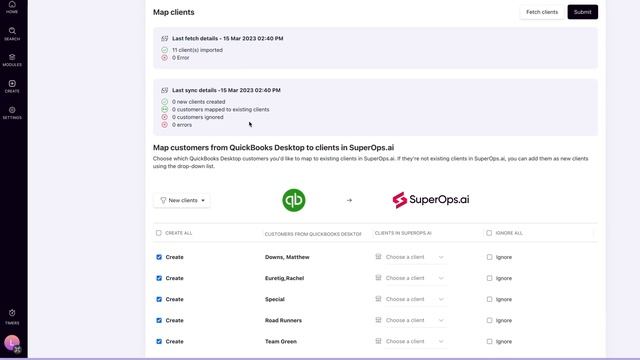The height and width of the screenshot is (360, 640).
Task: Click the red icon beside customers ignored
Action: pos(164,117)
